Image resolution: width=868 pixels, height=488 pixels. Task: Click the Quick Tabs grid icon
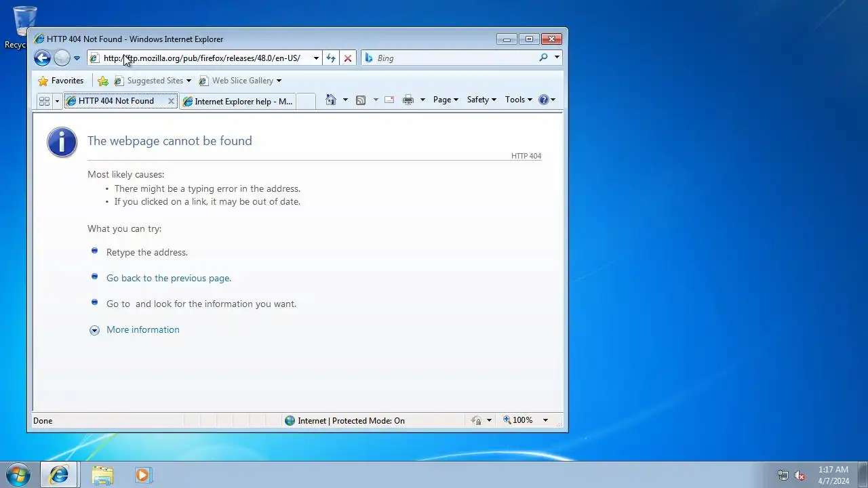click(x=45, y=101)
